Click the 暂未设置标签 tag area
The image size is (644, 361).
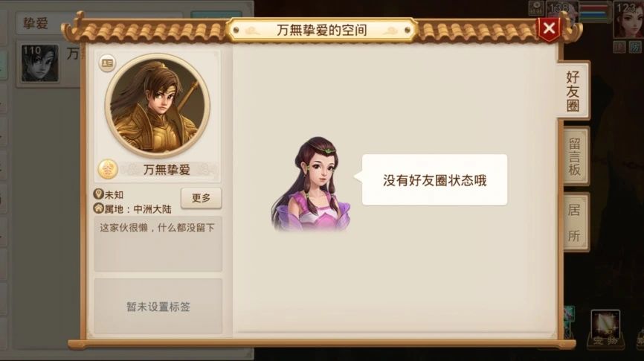coord(158,307)
